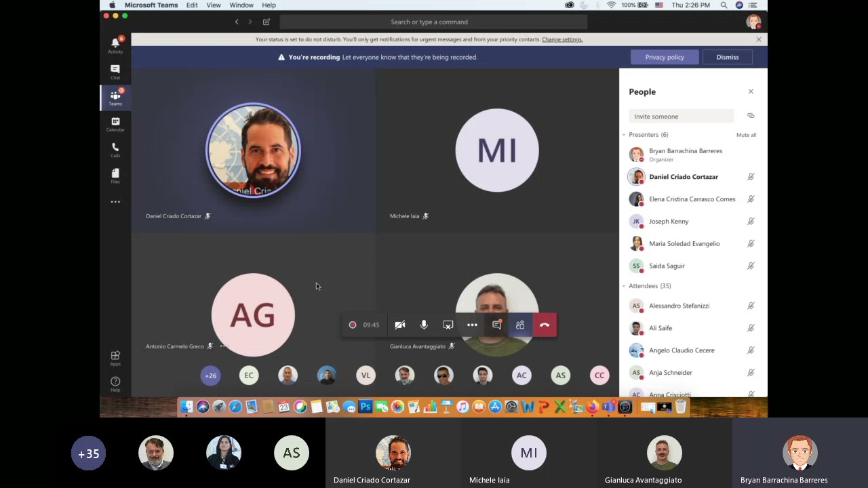Viewport: 868px width, 488px height.
Task: Open More apps ellipsis in the sidebar
Action: [x=115, y=202]
